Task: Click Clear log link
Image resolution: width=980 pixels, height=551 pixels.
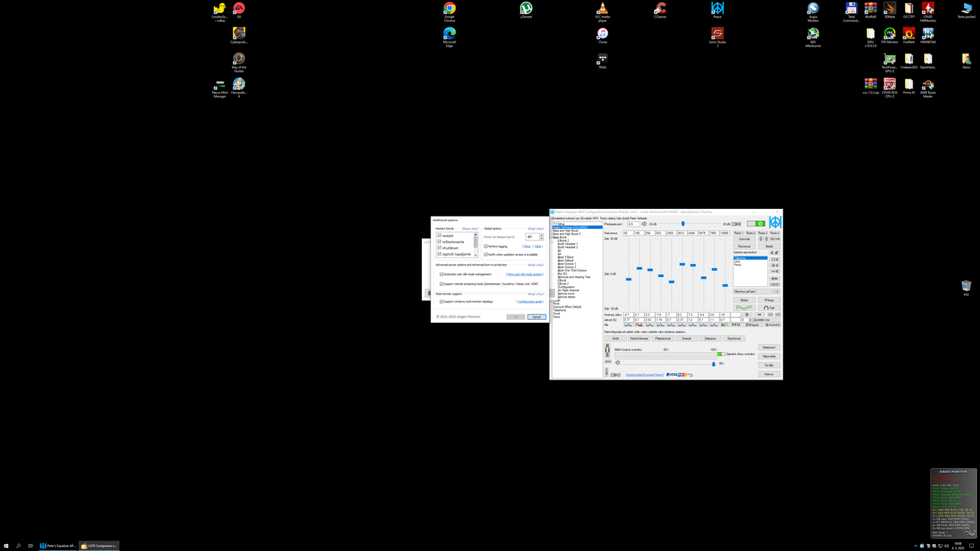Action: click(x=538, y=246)
